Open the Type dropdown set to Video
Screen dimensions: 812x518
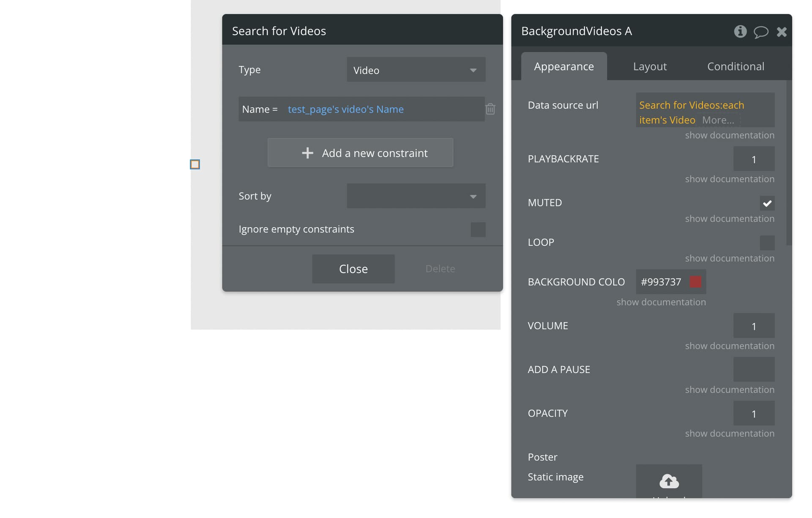click(x=416, y=70)
